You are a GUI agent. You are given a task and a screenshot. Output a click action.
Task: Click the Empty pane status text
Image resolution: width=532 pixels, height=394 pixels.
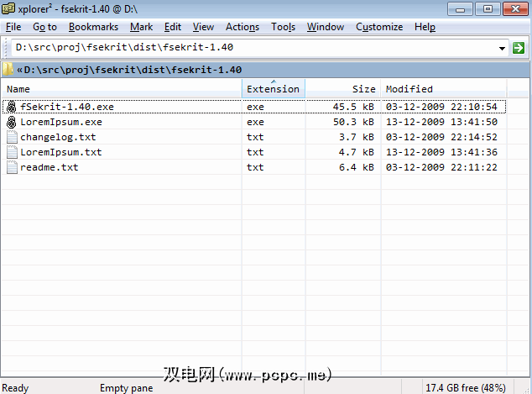pyautogui.click(x=126, y=388)
